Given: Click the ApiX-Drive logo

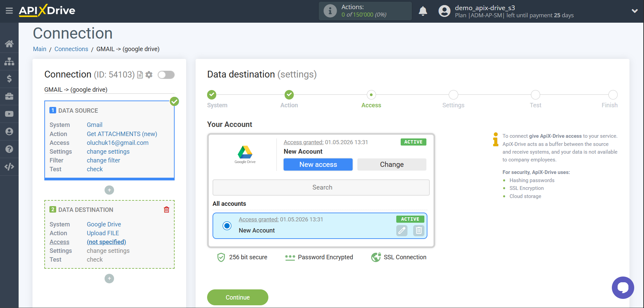Looking at the screenshot, I should pos(47,10).
